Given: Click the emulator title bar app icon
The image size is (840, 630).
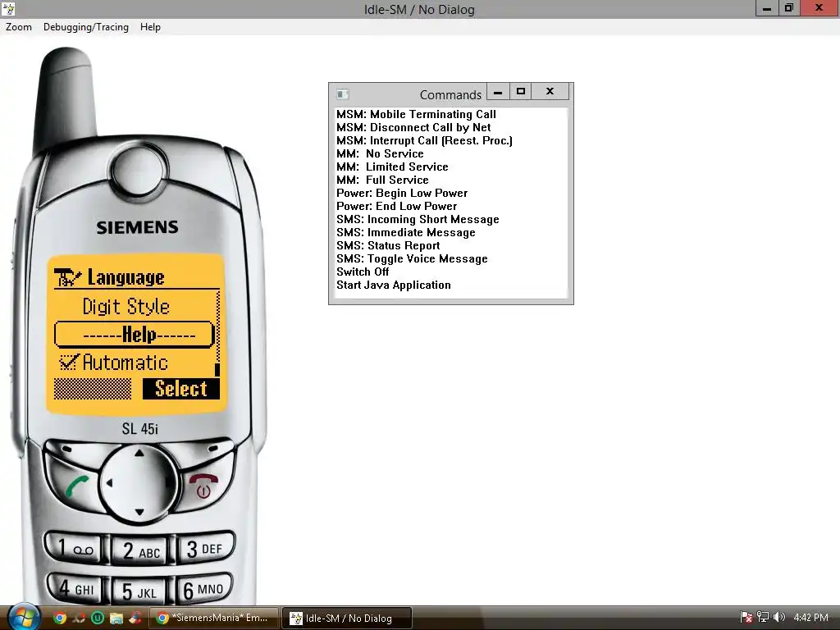Looking at the screenshot, I should (x=8, y=8).
